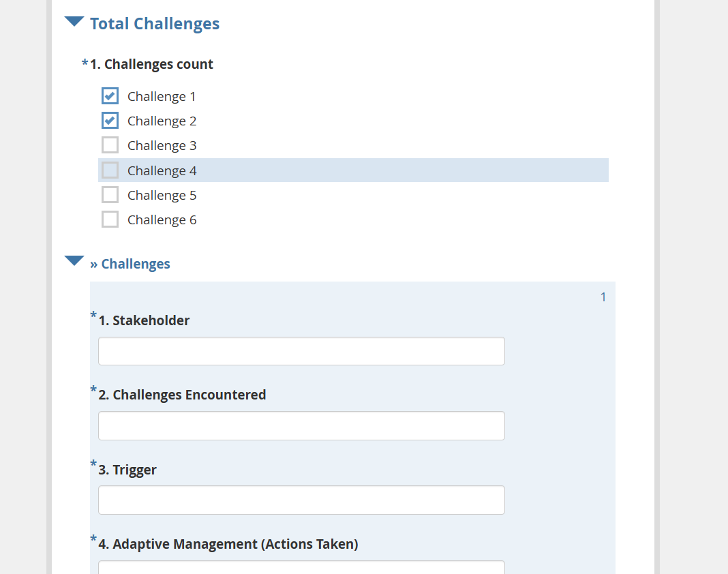Viewport: 728px width, 574px height.
Task: Collapse the Total Challenges section triangle
Action: click(x=74, y=22)
